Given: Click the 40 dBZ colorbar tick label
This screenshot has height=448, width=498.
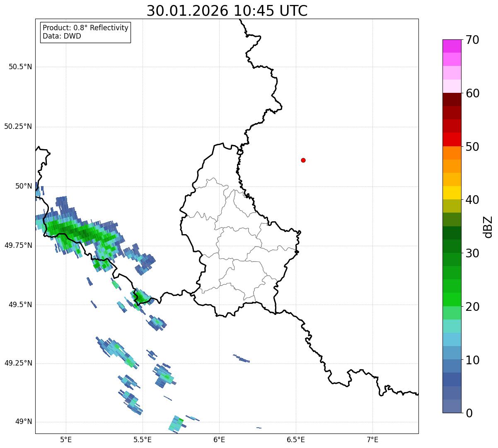Looking at the screenshot, I should tap(472, 200).
